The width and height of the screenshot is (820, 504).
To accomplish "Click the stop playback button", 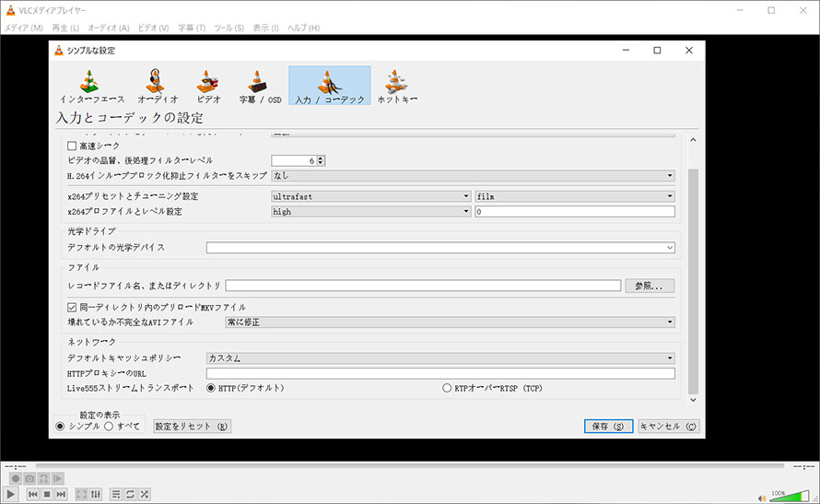I will [x=47, y=494].
